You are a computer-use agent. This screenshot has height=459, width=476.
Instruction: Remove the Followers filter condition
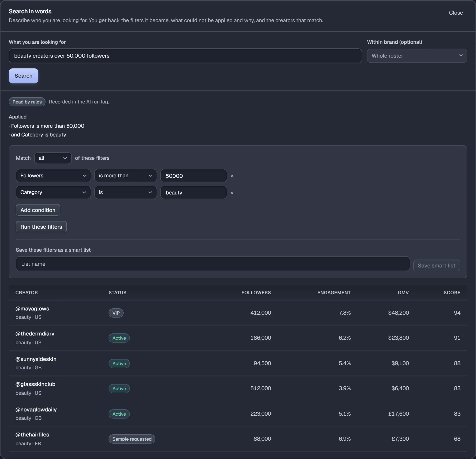pyautogui.click(x=232, y=176)
